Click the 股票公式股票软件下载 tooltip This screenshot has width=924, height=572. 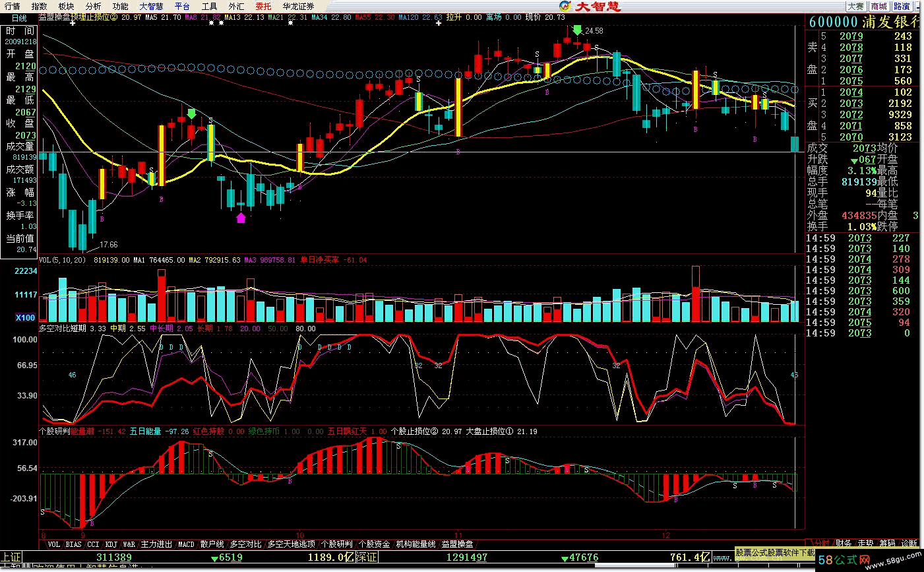click(775, 553)
